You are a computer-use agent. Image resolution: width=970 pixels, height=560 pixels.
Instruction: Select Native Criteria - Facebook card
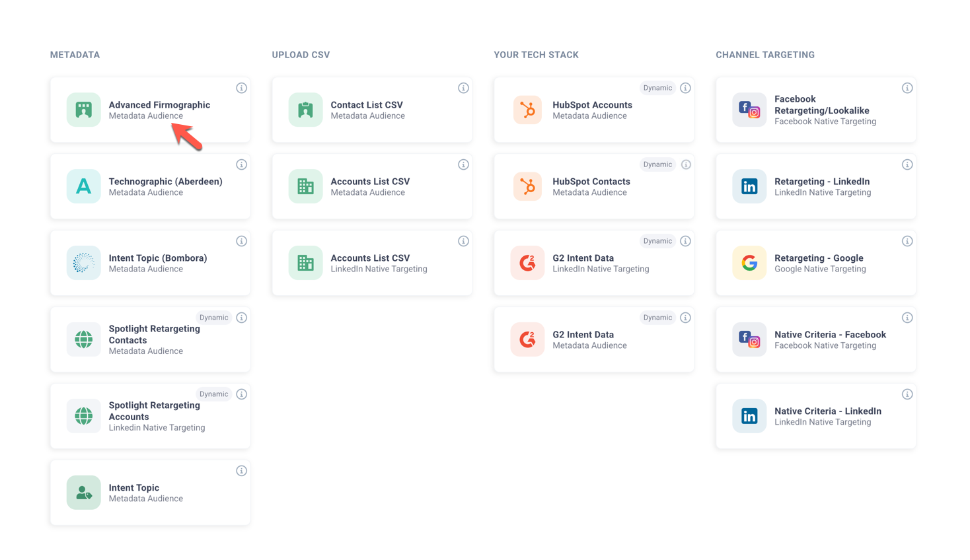coord(815,340)
